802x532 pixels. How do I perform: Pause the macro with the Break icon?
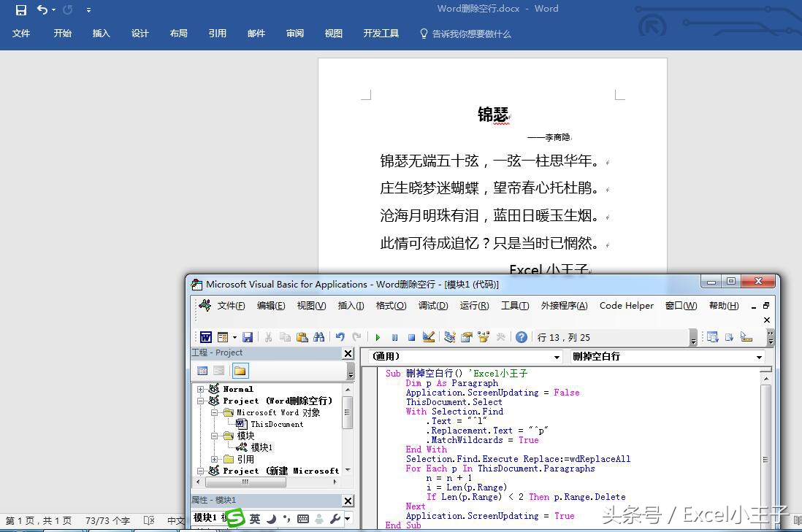coord(395,337)
